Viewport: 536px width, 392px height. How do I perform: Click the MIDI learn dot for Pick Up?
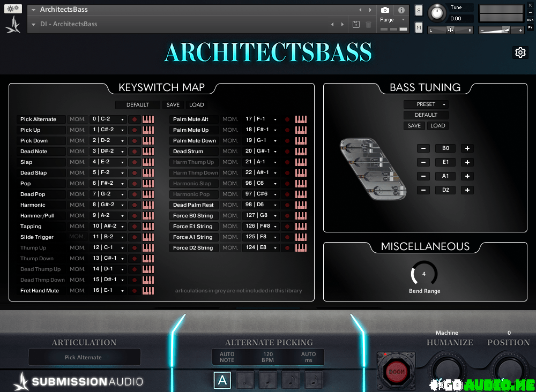click(x=135, y=130)
